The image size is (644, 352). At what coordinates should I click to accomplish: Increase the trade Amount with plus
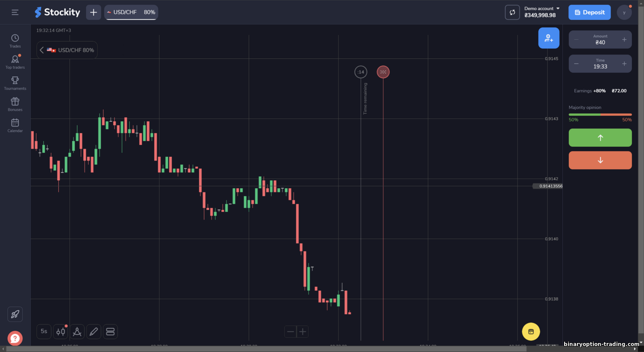624,39
